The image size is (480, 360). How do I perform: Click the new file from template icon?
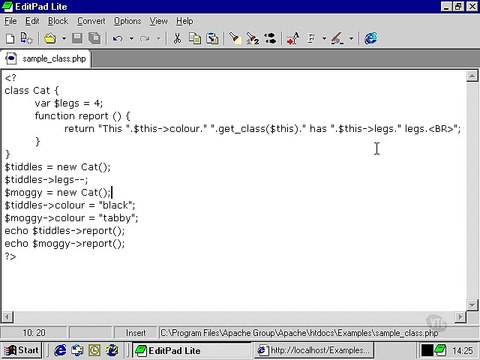pyautogui.click(x=26, y=39)
